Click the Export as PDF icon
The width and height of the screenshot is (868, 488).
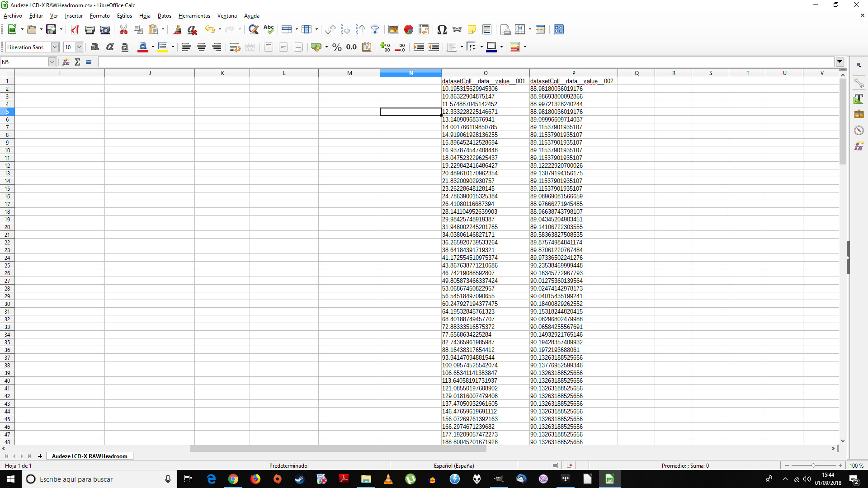[75, 30]
